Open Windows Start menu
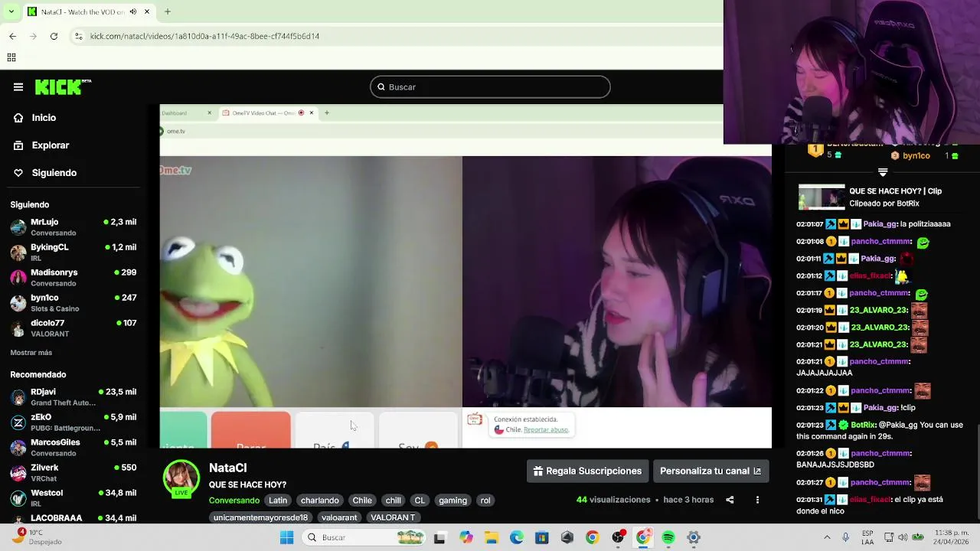980x551 pixels. point(287,538)
